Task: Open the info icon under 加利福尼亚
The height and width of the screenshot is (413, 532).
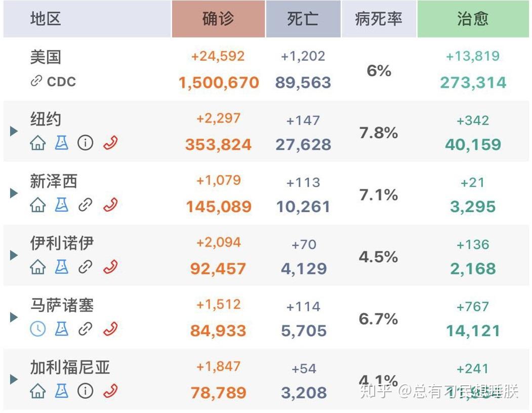Action: point(85,391)
